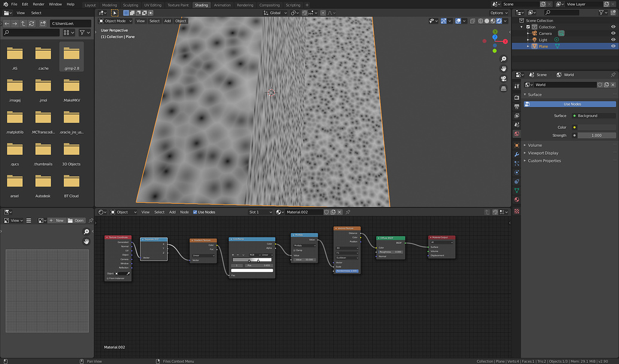Open the World properties tab
619x364 pixels.
[x=517, y=134]
